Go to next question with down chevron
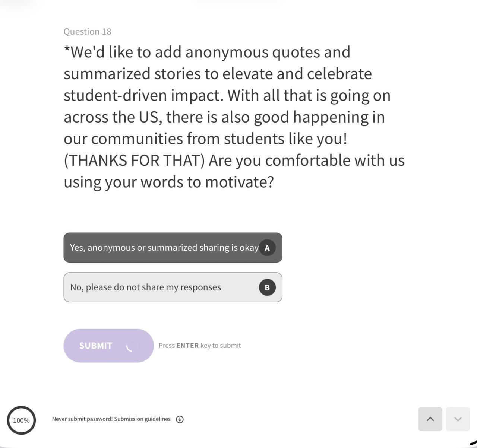 (458, 419)
